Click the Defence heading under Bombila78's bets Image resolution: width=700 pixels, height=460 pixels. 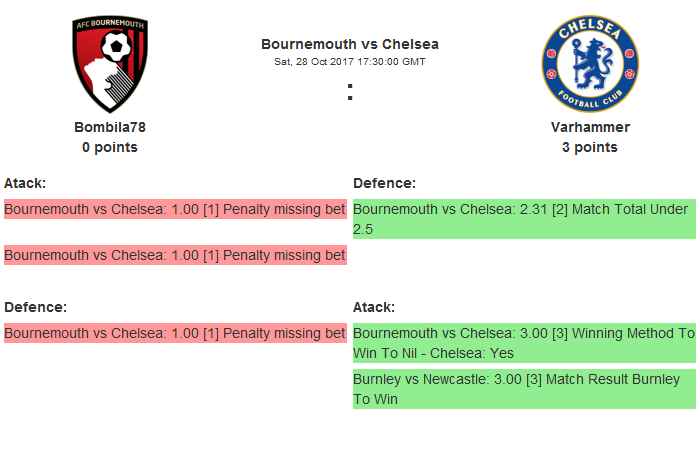coord(35,307)
